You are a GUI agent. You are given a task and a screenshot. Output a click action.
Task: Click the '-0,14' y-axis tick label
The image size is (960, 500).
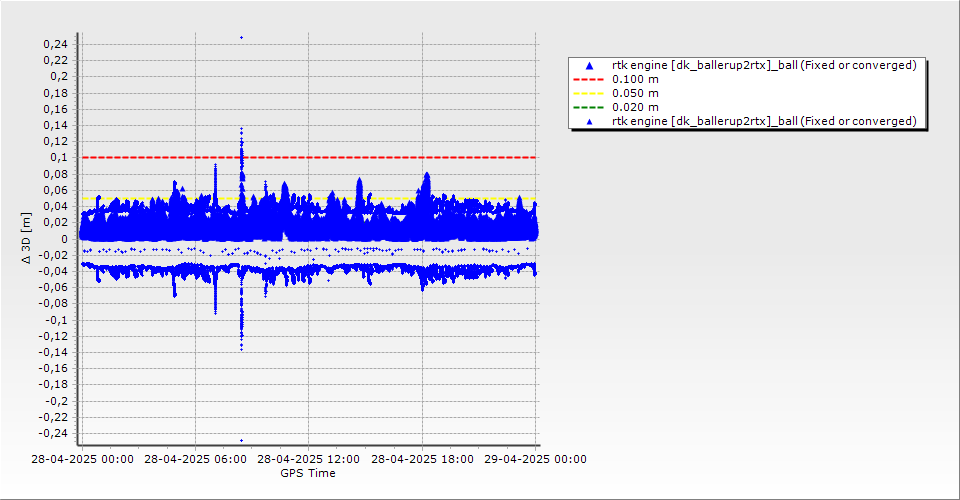click(x=53, y=352)
